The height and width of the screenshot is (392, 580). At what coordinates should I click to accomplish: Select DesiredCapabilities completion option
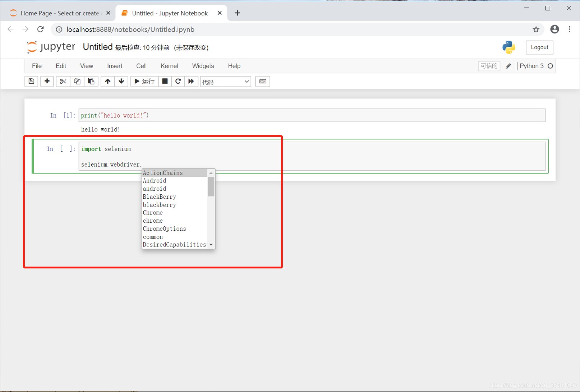tap(175, 245)
